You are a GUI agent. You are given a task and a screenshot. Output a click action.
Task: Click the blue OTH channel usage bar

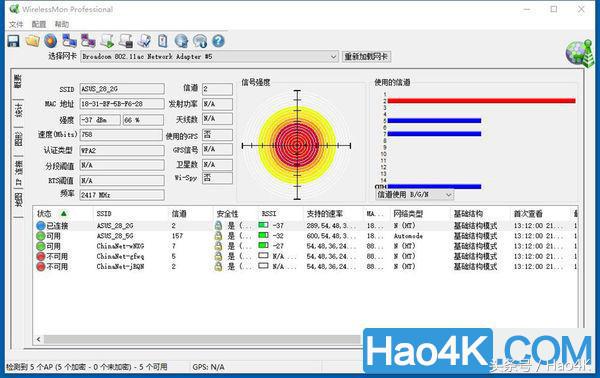click(x=434, y=187)
